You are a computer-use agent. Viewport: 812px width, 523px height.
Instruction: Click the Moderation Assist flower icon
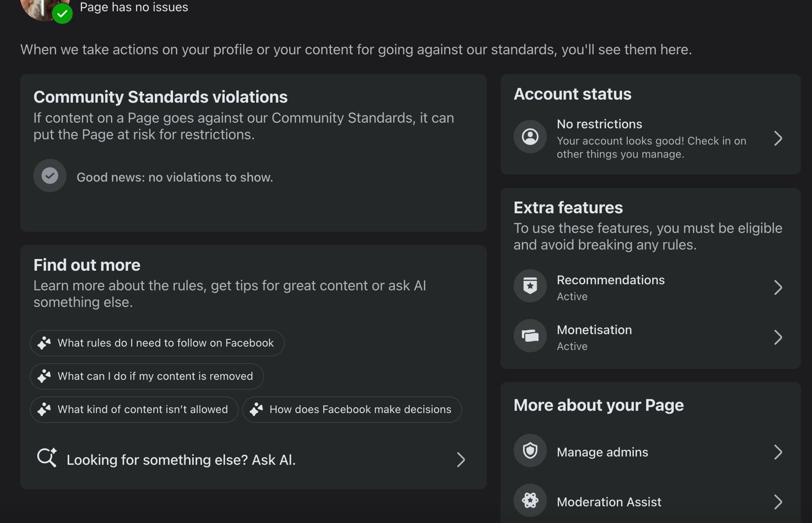(530, 500)
